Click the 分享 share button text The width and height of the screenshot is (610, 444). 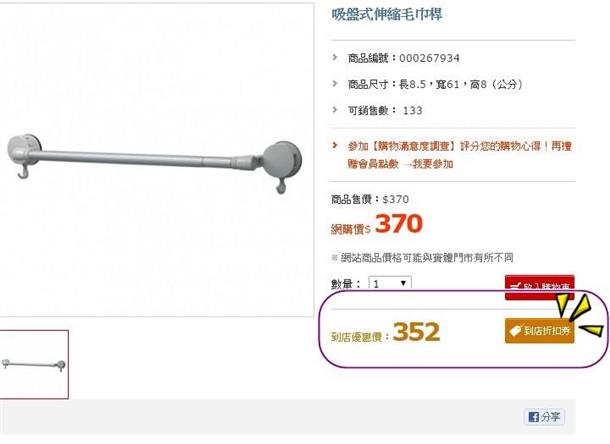550,417
